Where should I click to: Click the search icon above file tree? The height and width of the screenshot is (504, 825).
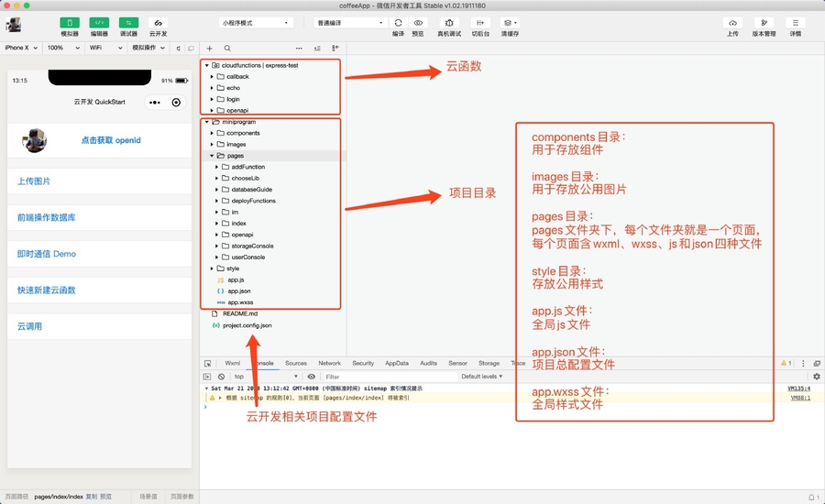tap(227, 48)
